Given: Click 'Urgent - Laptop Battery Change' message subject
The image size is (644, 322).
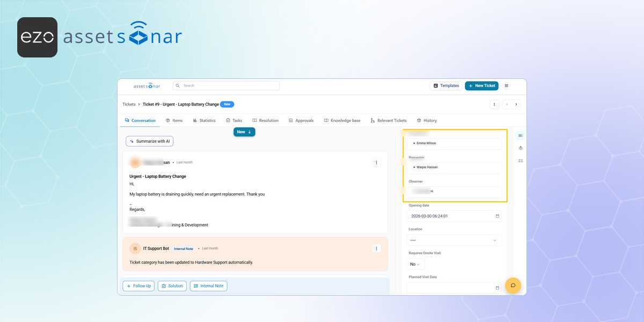Looking at the screenshot, I should point(158,176).
